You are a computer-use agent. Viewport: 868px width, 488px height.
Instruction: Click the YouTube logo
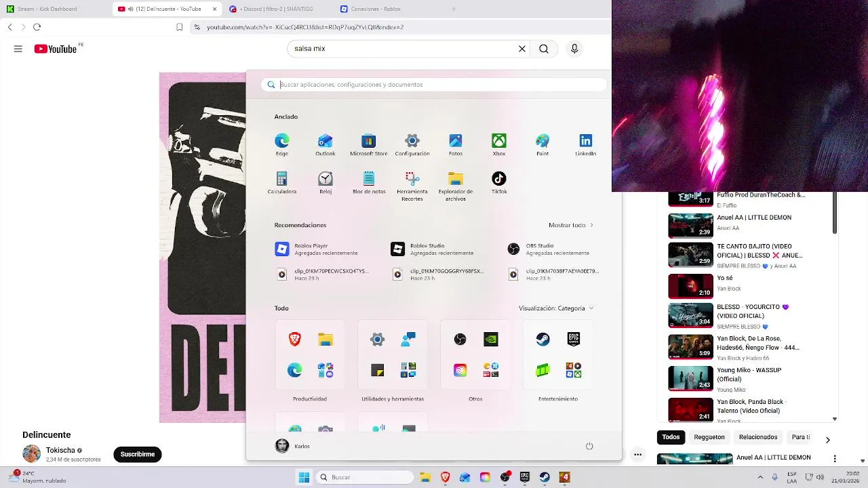click(56, 49)
